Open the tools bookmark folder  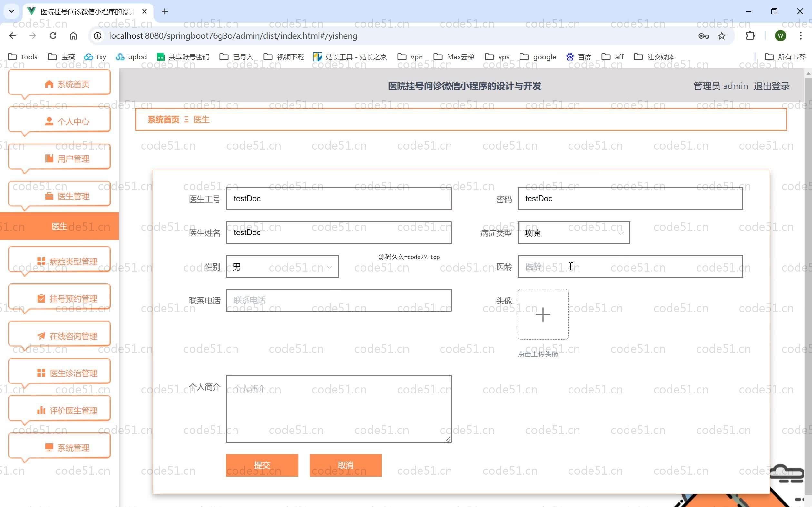click(23, 57)
